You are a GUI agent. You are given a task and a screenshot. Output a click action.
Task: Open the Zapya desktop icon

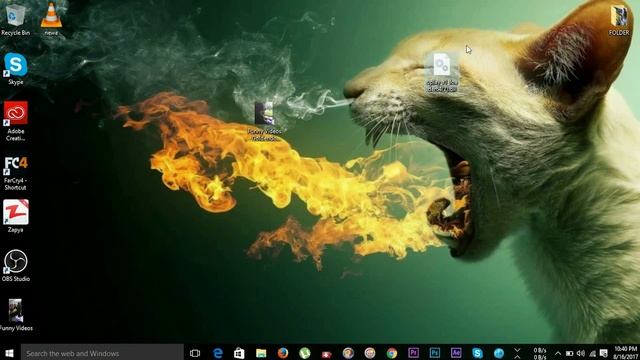pyautogui.click(x=16, y=216)
